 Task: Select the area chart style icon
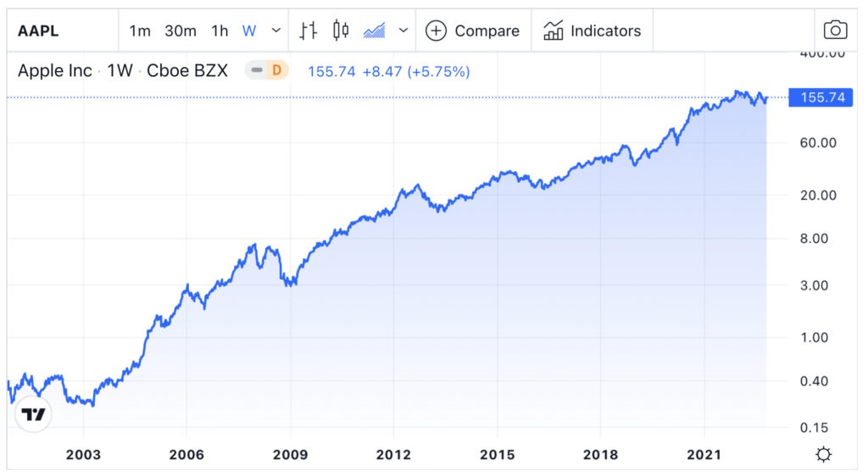click(x=374, y=31)
